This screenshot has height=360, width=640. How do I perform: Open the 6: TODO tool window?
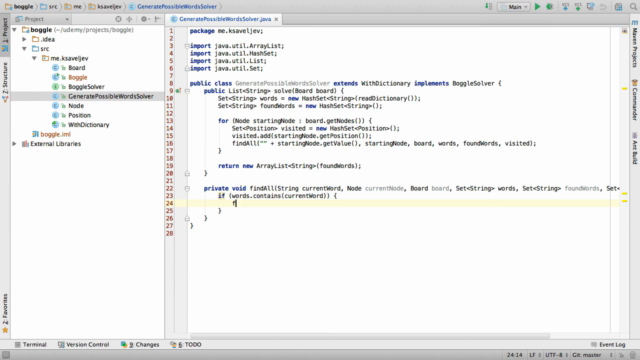tap(186, 344)
